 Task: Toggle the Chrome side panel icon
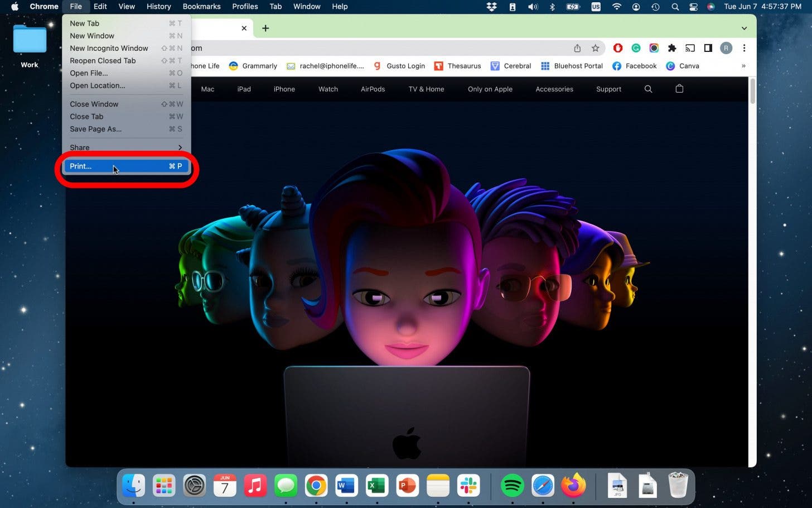[708, 48]
